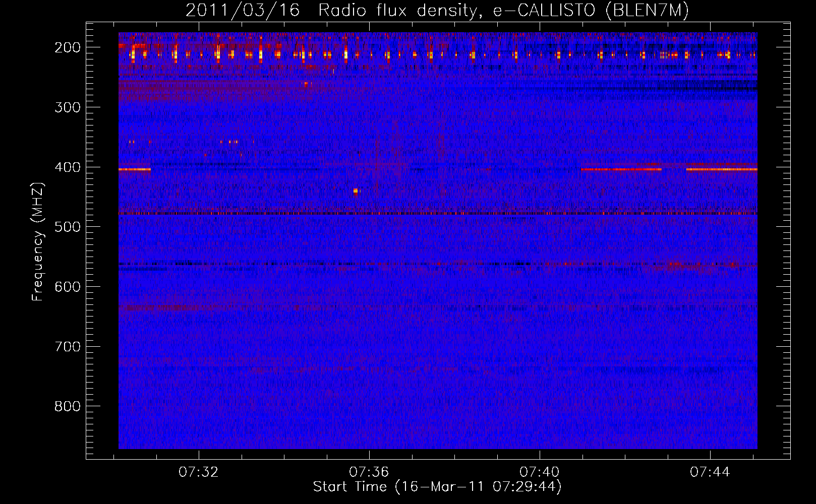
Task: Click the 07:40 time tick label
Action: pyautogui.click(x=540, y=472)
